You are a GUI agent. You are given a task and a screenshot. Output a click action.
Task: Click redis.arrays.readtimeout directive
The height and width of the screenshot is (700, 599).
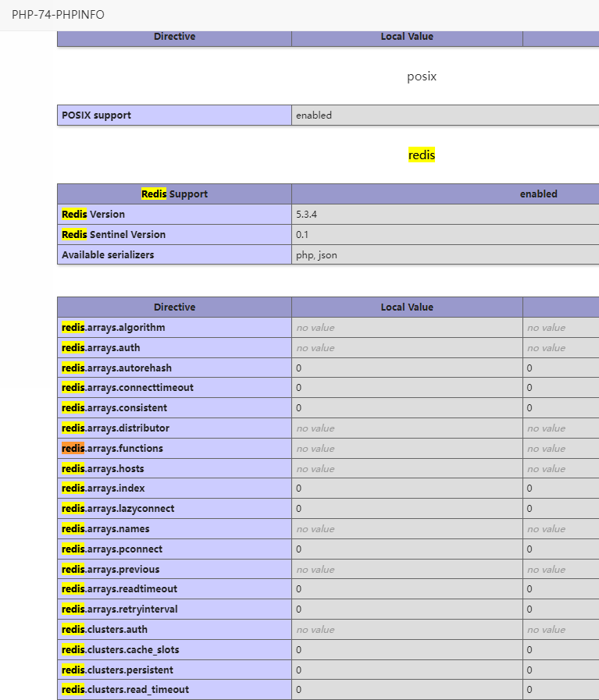click(119, 589)
